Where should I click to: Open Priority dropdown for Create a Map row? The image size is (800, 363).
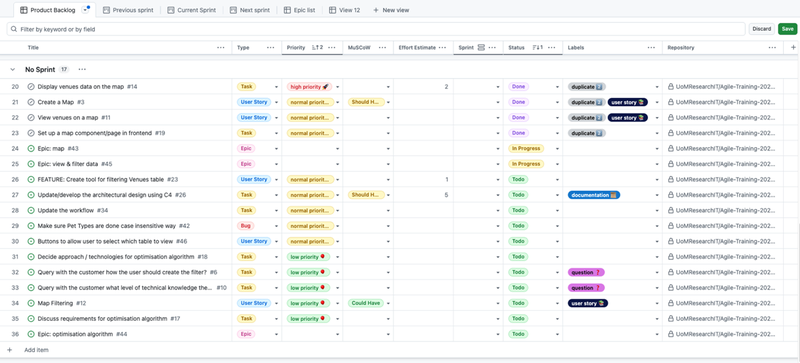[337, 103]
